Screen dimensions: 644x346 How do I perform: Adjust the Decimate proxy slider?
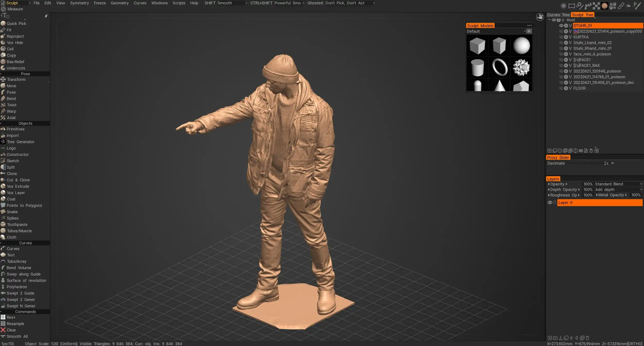tap(585, 163)
